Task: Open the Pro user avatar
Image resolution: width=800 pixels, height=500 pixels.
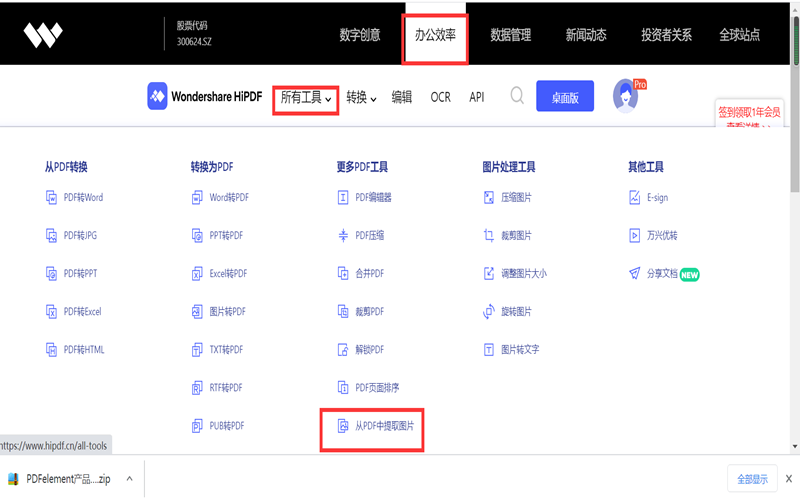Action: click(627, 96)
